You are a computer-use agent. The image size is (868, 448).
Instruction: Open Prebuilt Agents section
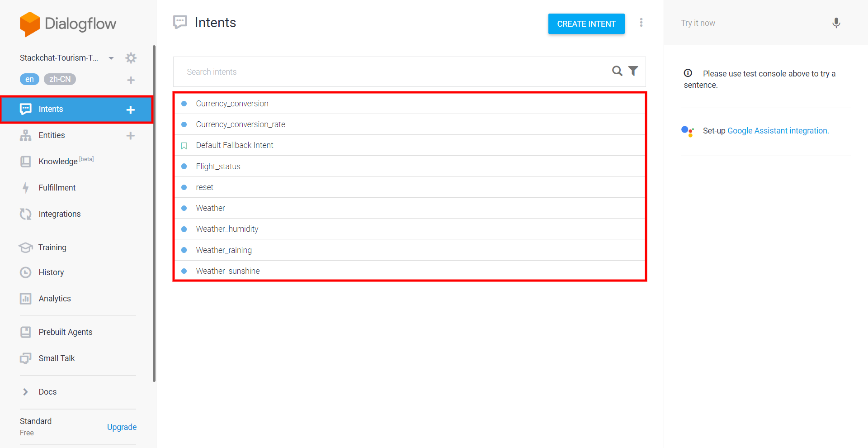(66, 332)
